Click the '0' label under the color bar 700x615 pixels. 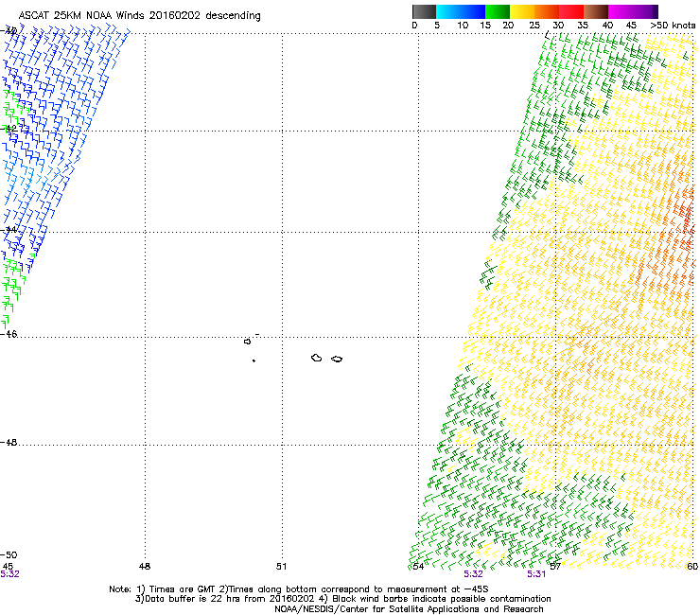click(414, 25)
